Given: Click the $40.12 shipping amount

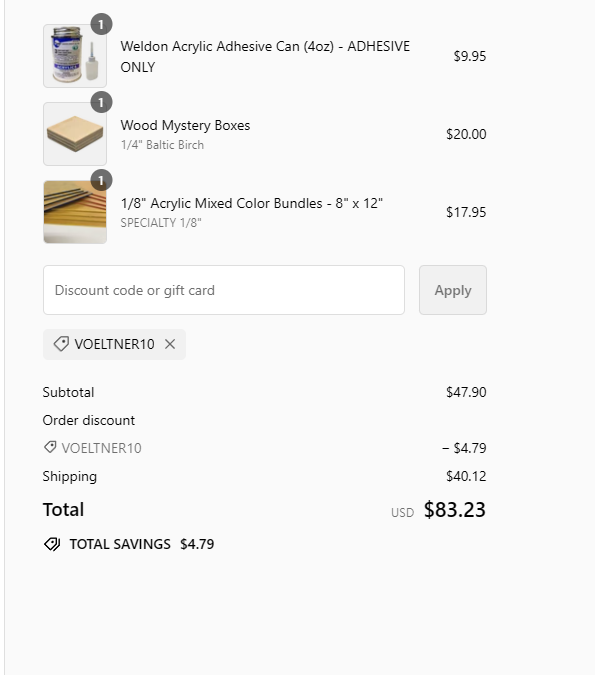Looking at the screenshot, I should 466,476.
